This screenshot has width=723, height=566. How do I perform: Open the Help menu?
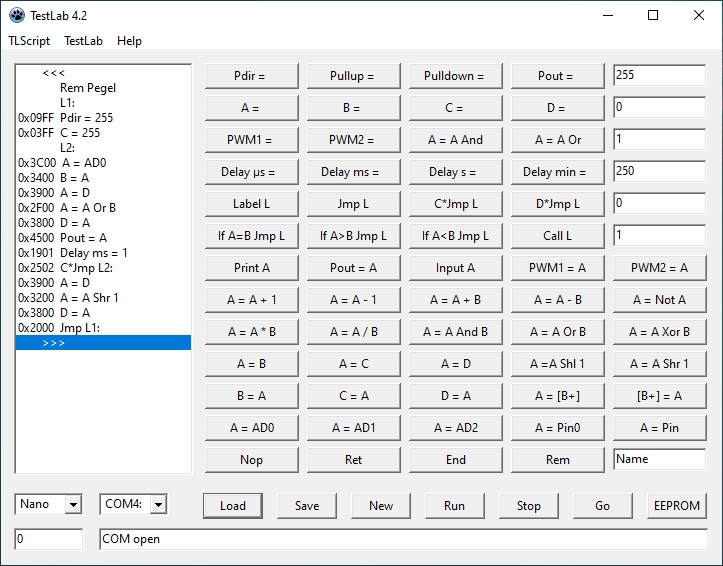click(x=129, y=41)
